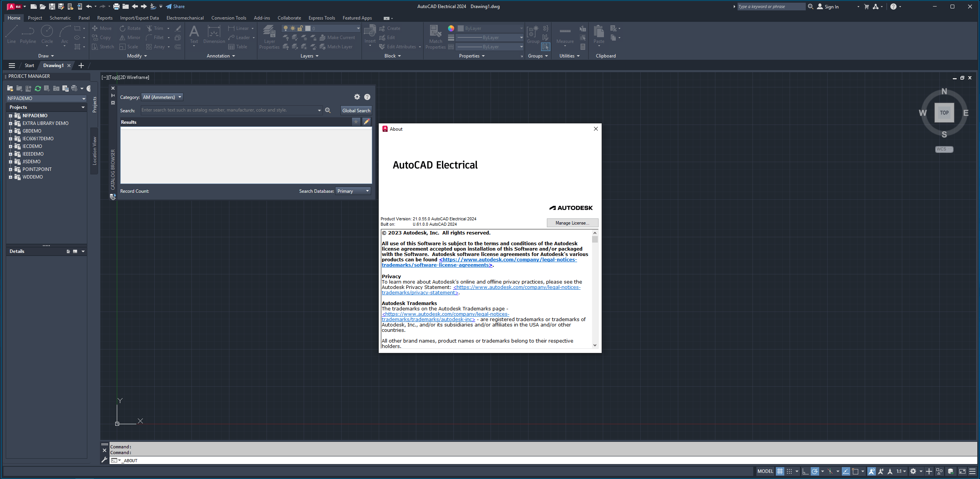The image size is (980, 479).
Task: Expand the NFPADEMO project tree node
Action: click(x=10, y=116)
